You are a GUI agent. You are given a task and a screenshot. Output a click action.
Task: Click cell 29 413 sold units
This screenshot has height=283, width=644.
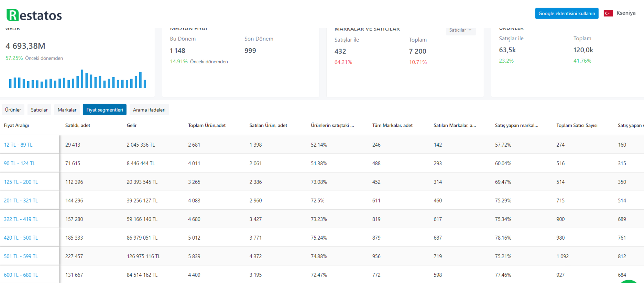point(73,145)
